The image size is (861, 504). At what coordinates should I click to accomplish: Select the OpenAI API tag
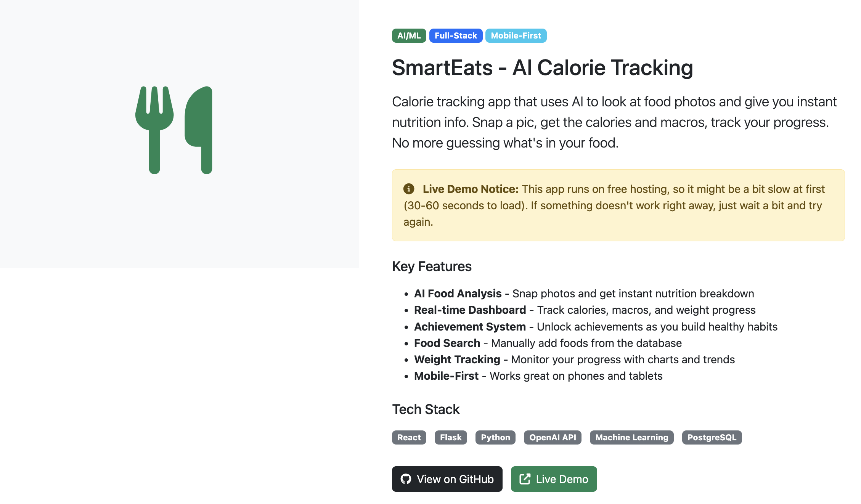[553, 437]
